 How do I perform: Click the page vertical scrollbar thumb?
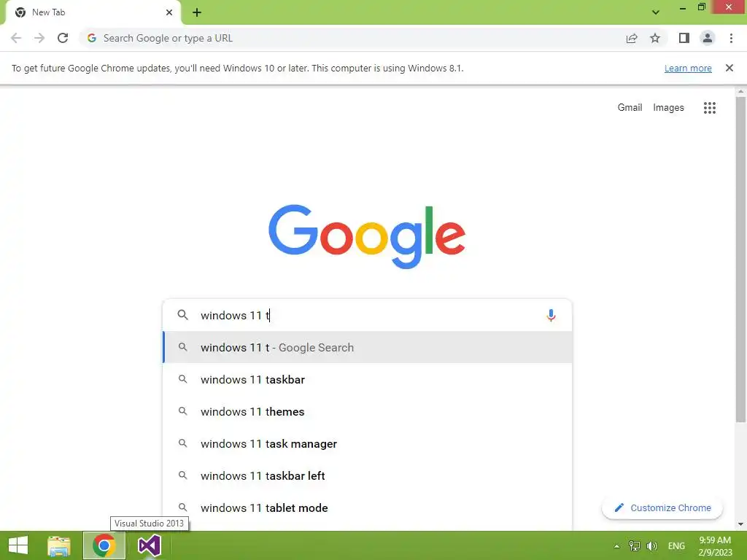[x=740, y=260]
